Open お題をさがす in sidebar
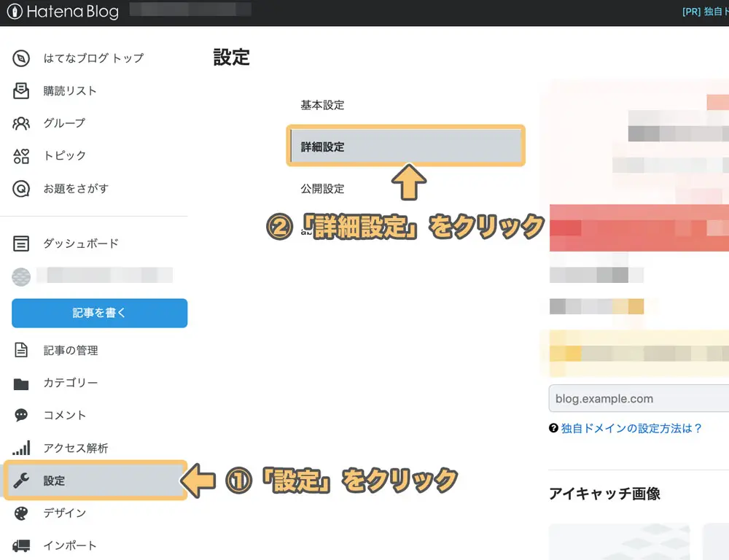This screenshot has height=560, width=729. 76,188
